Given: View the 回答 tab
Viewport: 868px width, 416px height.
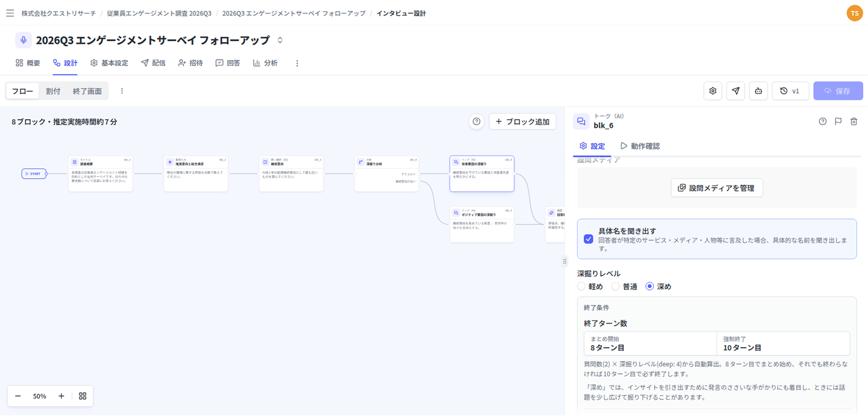Looking at the screenshot, I should click(x=228, y=63).
